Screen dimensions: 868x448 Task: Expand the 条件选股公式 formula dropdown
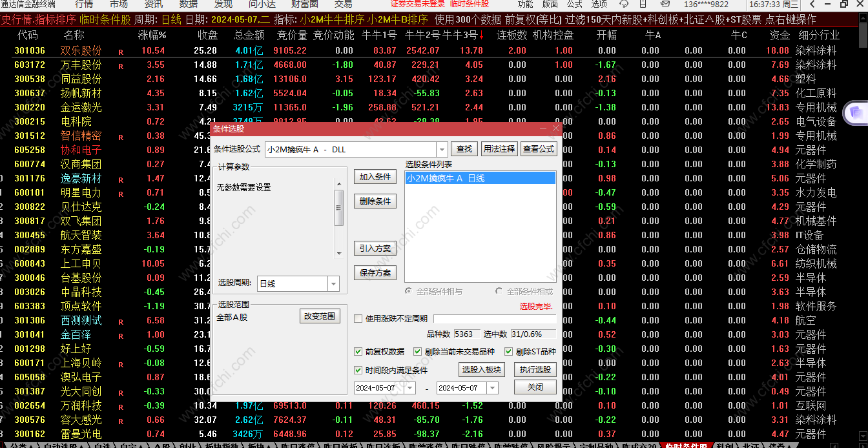pyautogui.click(x=442, y=149)
